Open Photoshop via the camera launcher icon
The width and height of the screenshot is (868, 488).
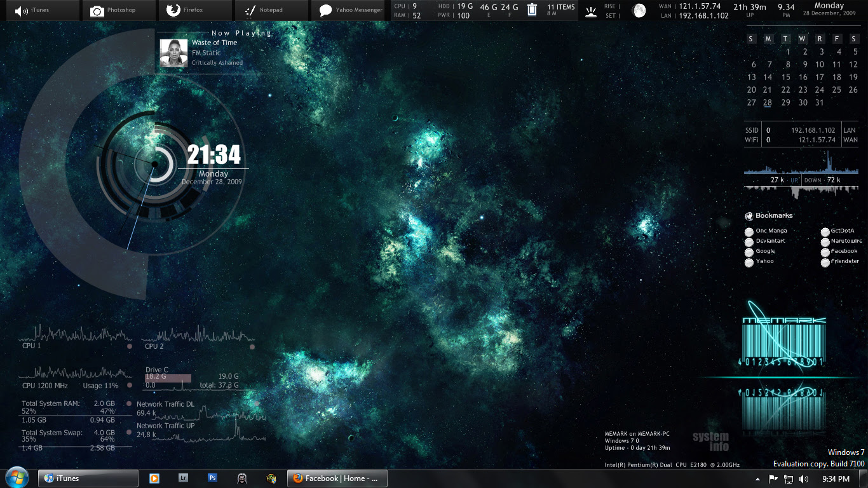pos(97,11)
